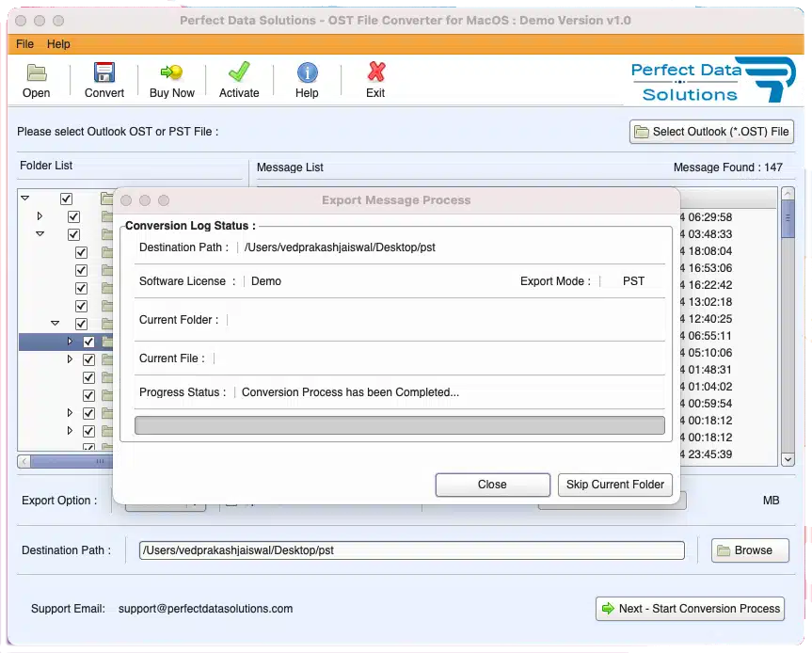
Task: Click the 'PST' export mode value
Action: point(633,281)
